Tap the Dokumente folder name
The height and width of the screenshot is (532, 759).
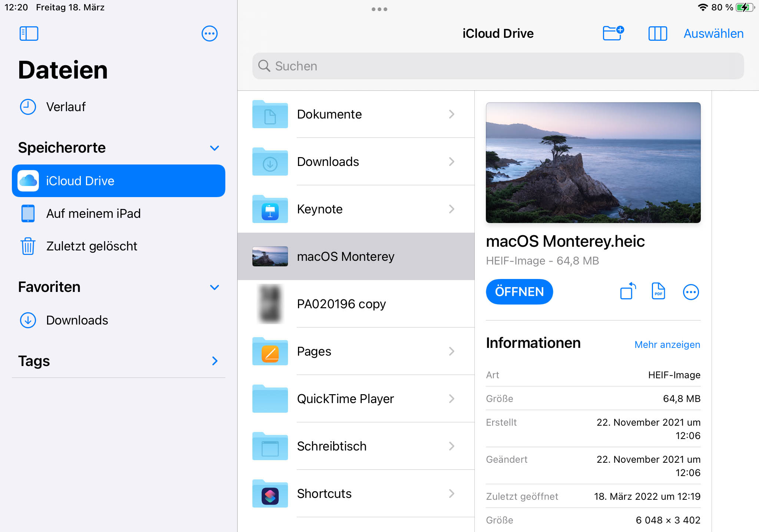(x=329, y=114)
